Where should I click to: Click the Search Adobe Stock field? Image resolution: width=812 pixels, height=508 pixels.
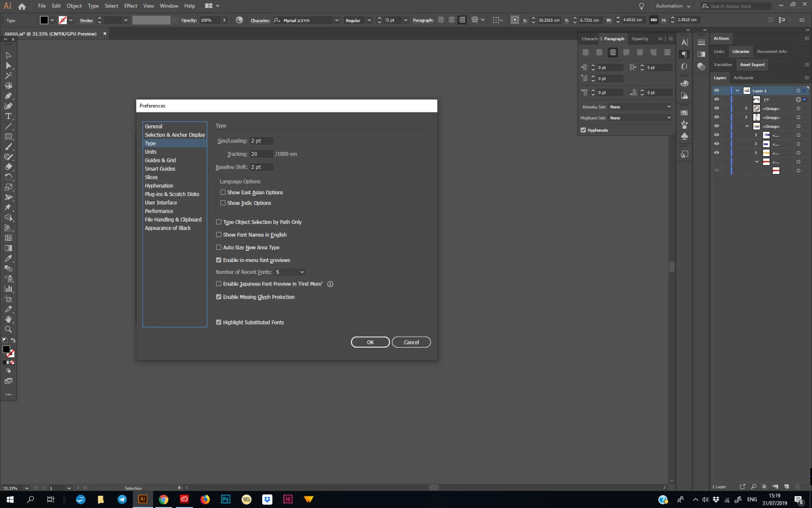pyautogui.click(x=736, y=6)
